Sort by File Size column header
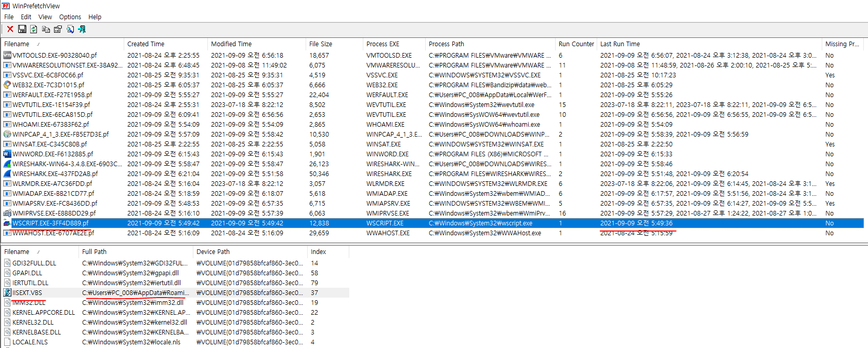The width and height of the screenshot is (868, 348). 334,44
